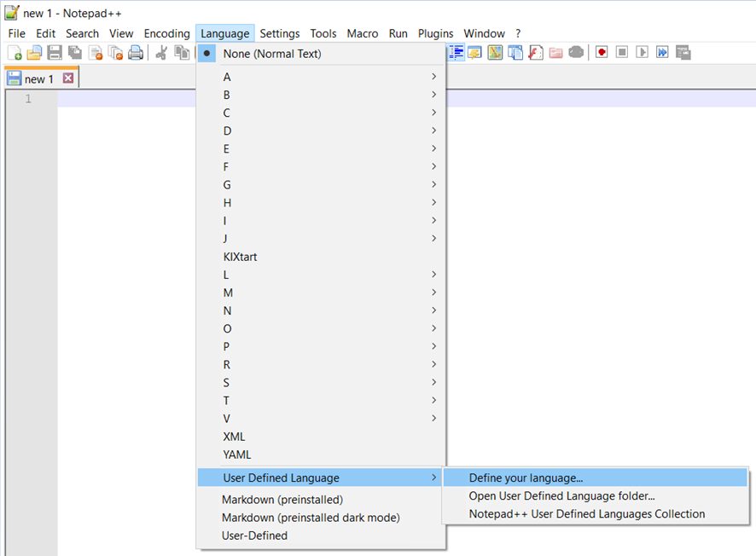Open the Document List toolbar icon
Image resolution: width=756 pixels, height=556 pixels.
coord(515,53)
